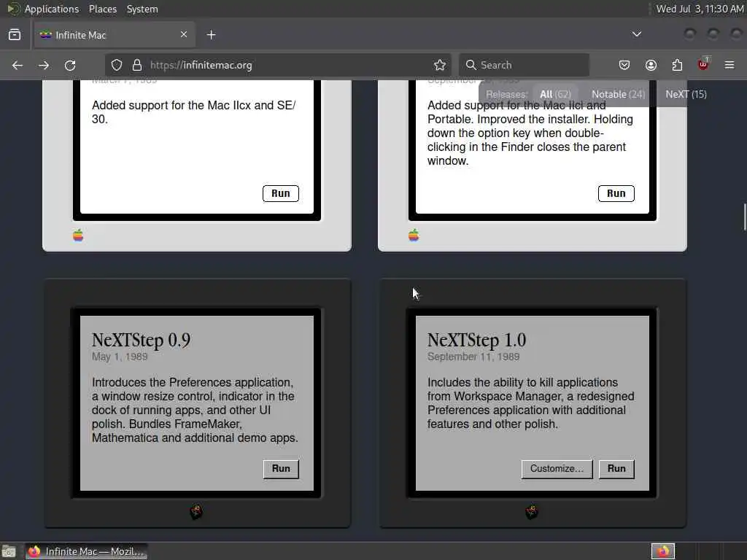The image size is (747, 560).
Task: Click the Apple logo under the Mac IIci card
Action: (414, 236)
